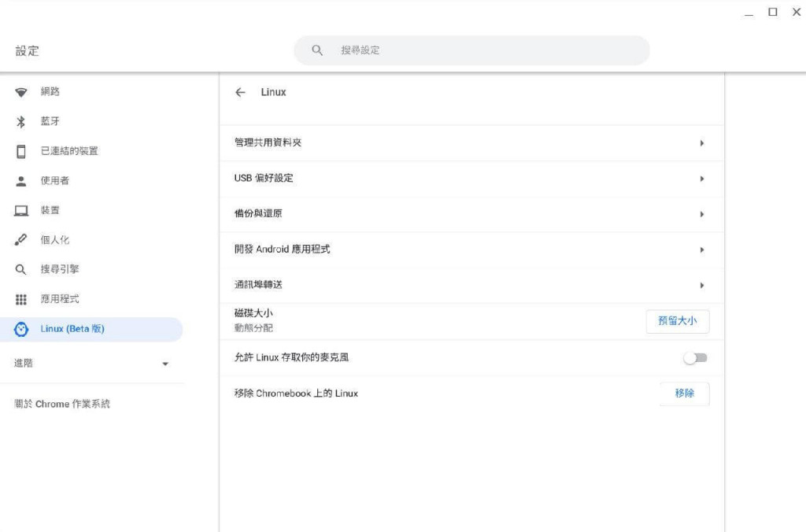Go back using the arrow beside Linux
Viewport: 806px width, 532px height.
(240, 93)
